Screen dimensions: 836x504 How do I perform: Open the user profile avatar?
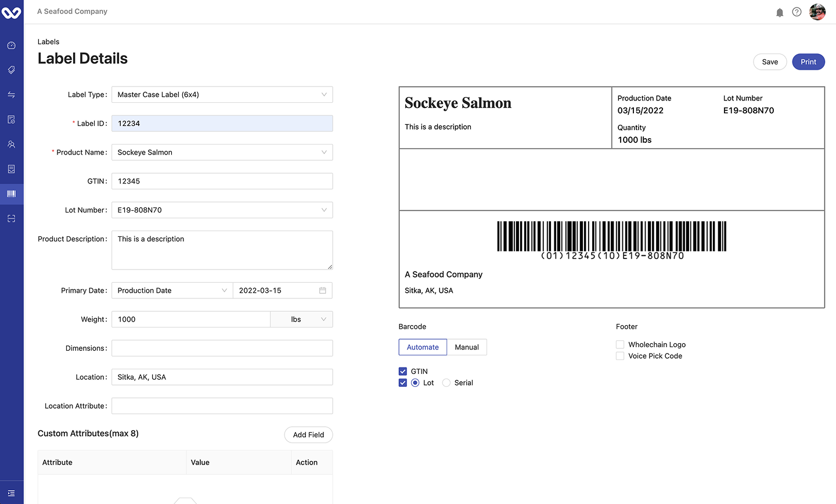pos(817,12)
